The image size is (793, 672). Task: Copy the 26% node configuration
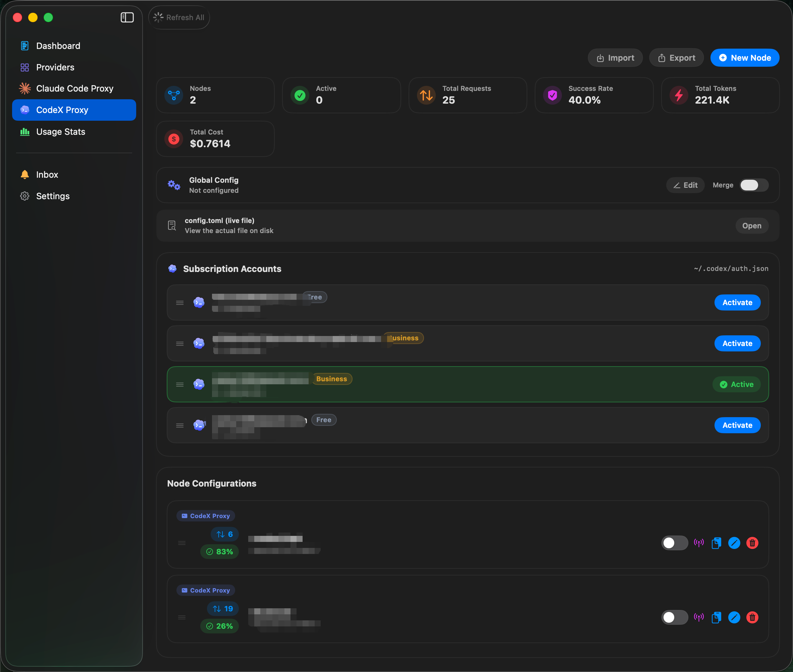click(x=717, y=617)
